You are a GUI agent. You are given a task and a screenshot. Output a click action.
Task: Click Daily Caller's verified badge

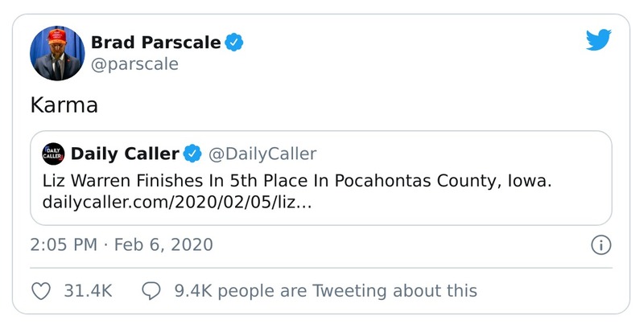click(193, 153)
